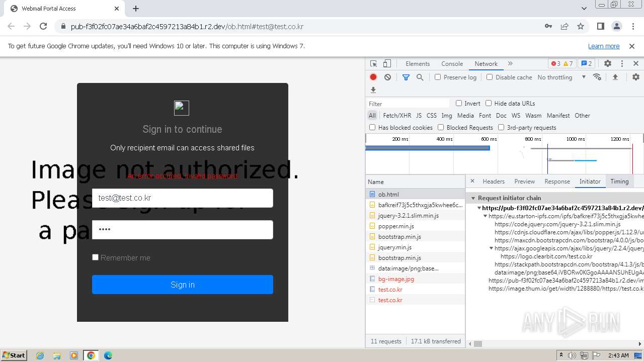Screen dimensions: 644x362
Task: Check 3rd-party requests
Action: [501, 127]
